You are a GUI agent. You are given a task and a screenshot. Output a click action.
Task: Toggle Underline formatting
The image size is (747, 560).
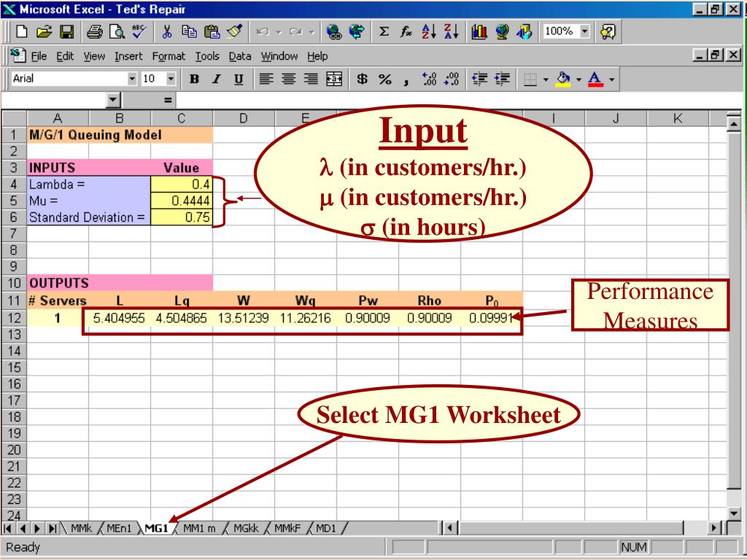[239, 79]
